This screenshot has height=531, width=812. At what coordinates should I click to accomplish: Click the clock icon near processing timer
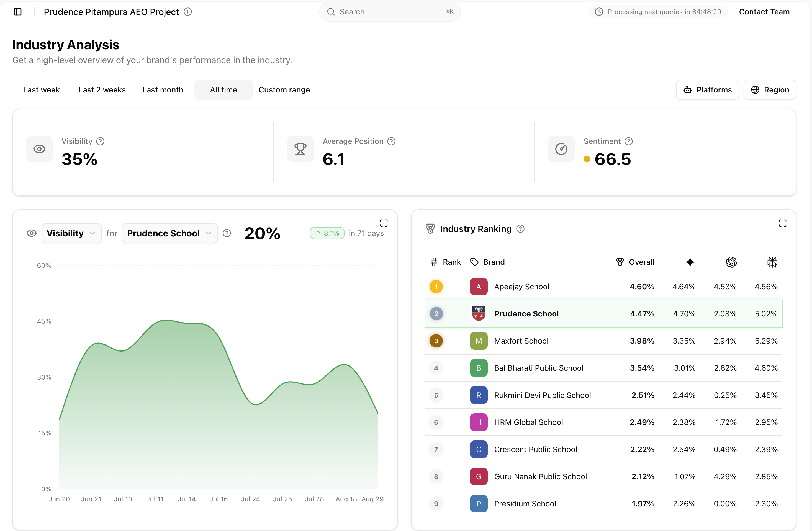pyautogui.click(x=599, y=12)
